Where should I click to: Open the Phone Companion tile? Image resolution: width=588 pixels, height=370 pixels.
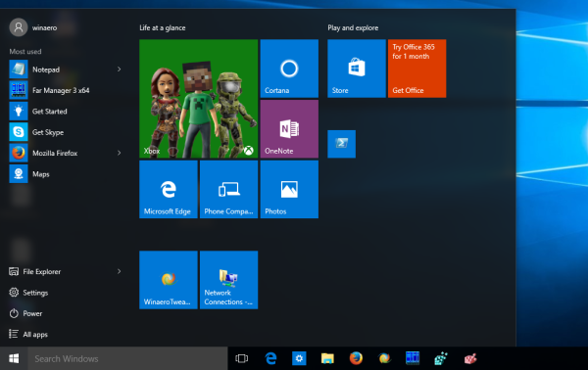[228, 189]
